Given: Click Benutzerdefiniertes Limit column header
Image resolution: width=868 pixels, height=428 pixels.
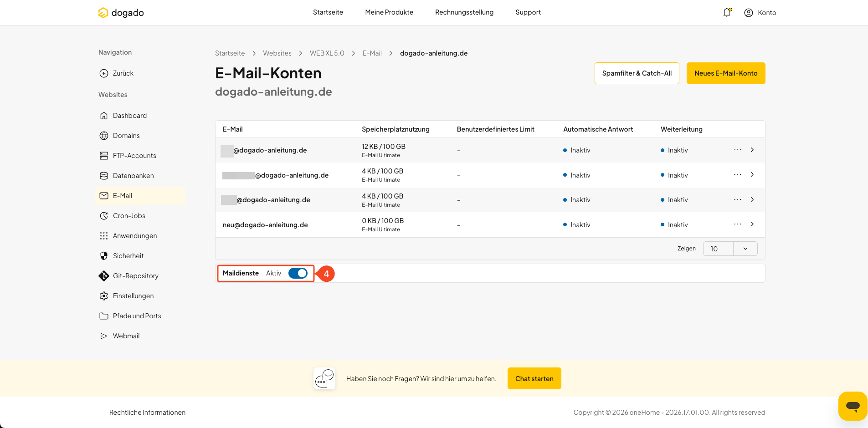Looking at the screenshot, I should [496, 129].
